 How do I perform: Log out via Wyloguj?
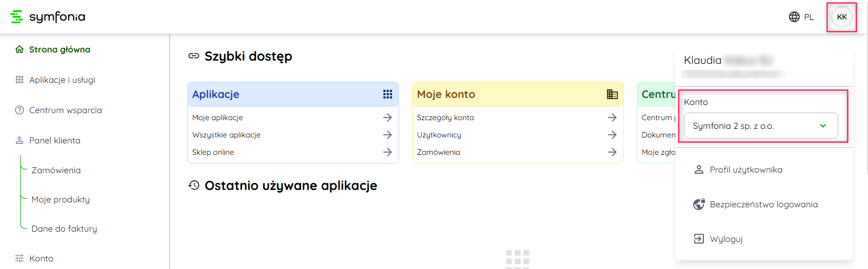click(x=726, y=239)
